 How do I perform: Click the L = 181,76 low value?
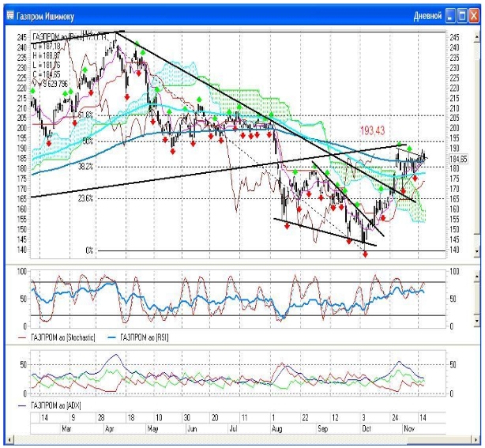tap(47, 66)
